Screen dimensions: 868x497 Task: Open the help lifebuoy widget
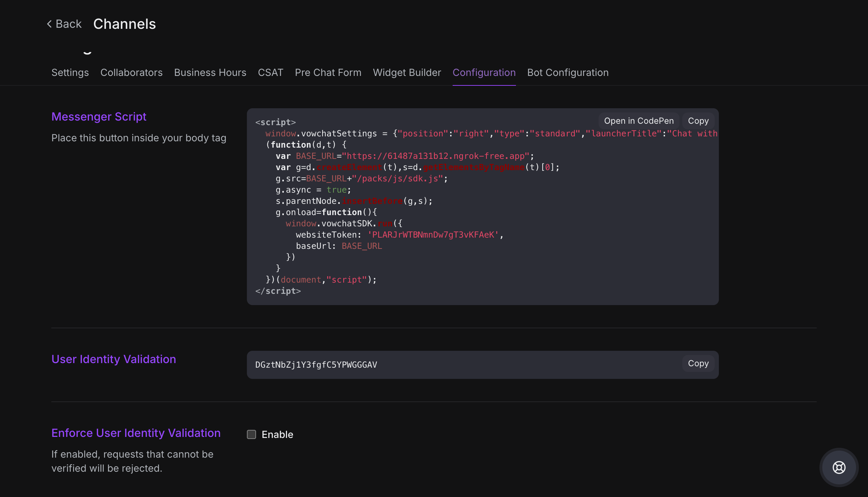[x=839, y=467]
